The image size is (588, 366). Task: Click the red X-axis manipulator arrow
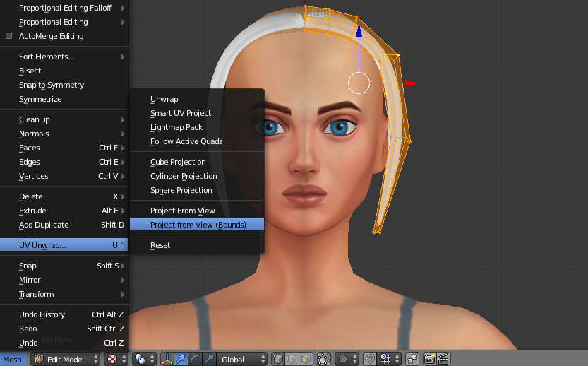click(x=412, y=83)
